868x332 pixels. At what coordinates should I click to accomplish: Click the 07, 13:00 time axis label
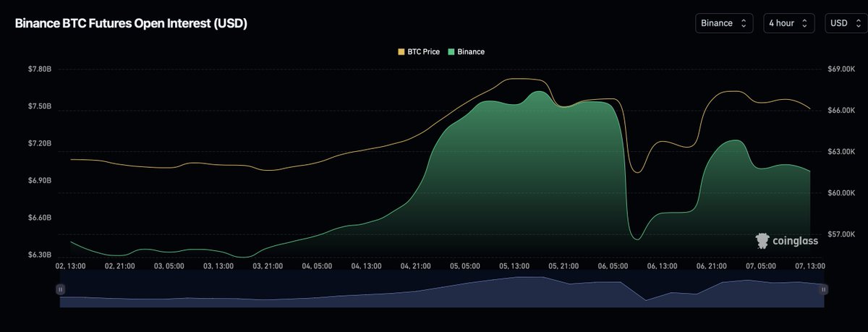[x=809, y=266]
